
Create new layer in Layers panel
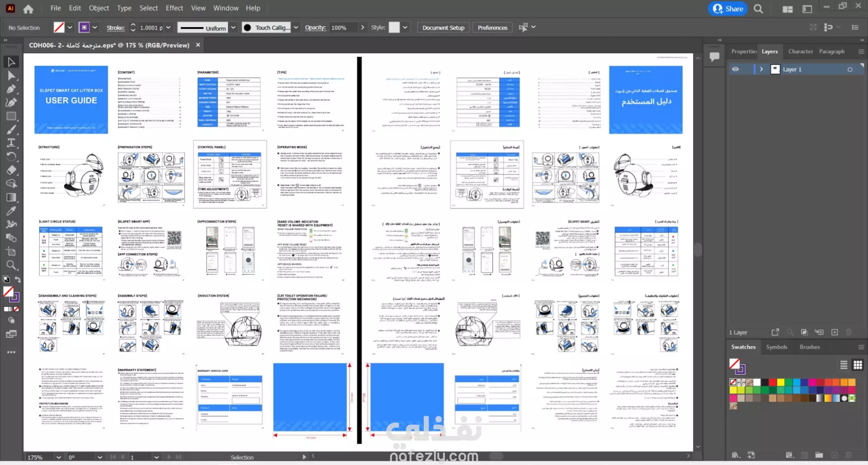point(835,332)
